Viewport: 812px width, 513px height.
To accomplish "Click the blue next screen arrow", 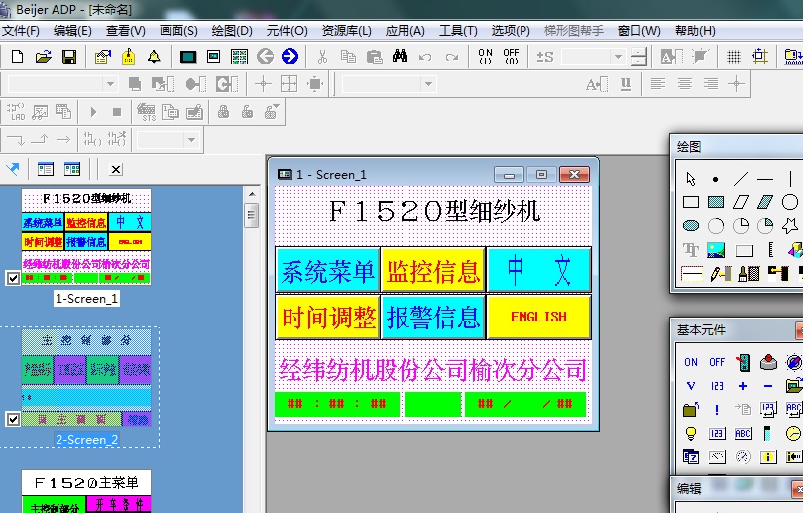I will pos(290,57).
